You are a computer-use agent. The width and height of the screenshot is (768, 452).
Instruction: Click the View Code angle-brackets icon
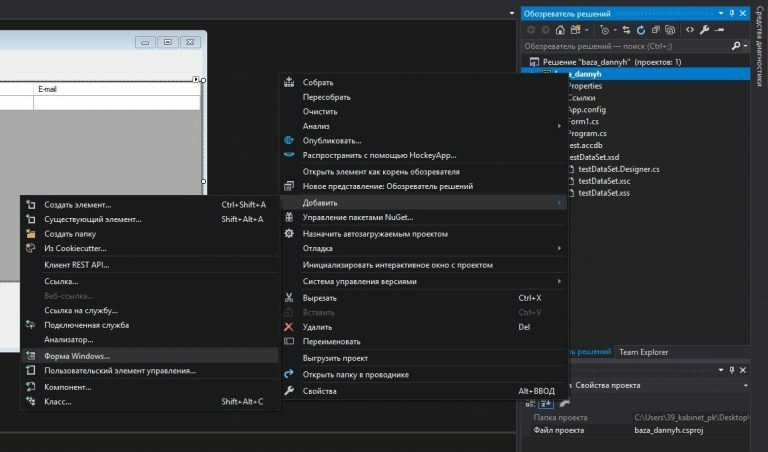690,30
